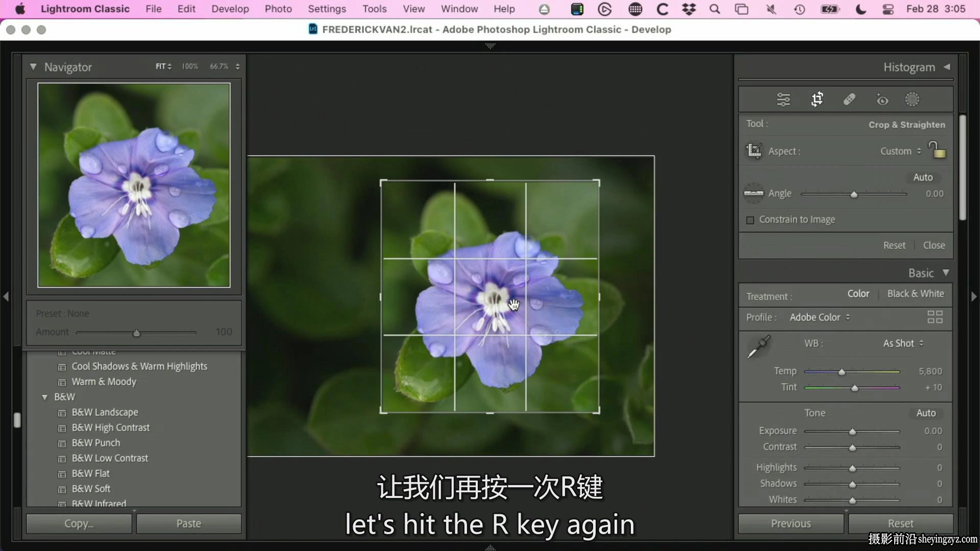
Task: Click Close in Crop panel
Action: click(x=934, y=245)
